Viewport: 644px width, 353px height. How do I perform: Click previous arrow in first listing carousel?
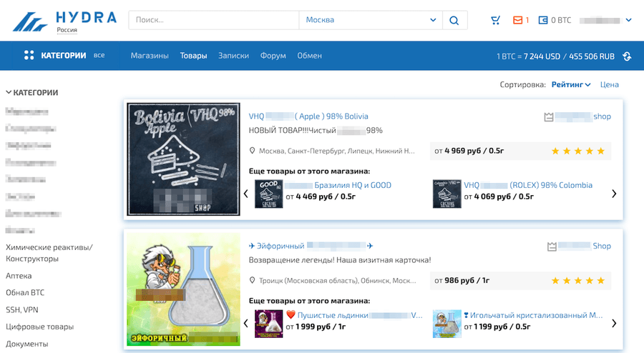245,194
